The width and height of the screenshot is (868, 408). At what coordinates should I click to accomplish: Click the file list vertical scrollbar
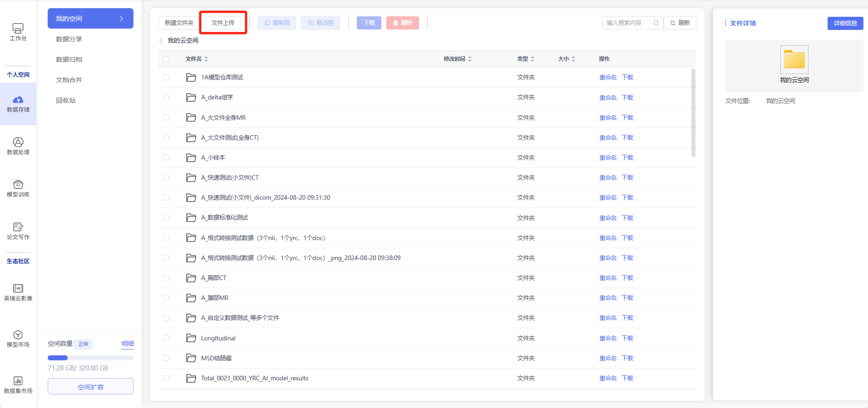click(x=693, y=113)
